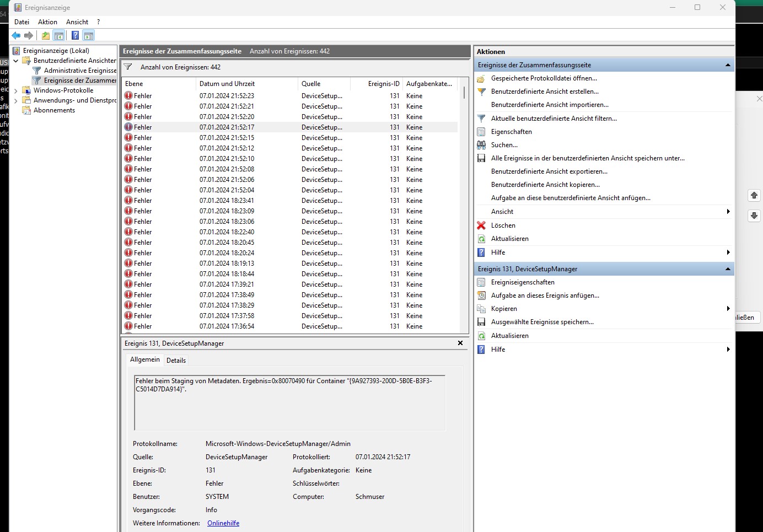Collapse the Ereignis 131, DeviceSetupManager actions section
The height and width of the screenshot is (532, 763).
(x=728, y=269)
